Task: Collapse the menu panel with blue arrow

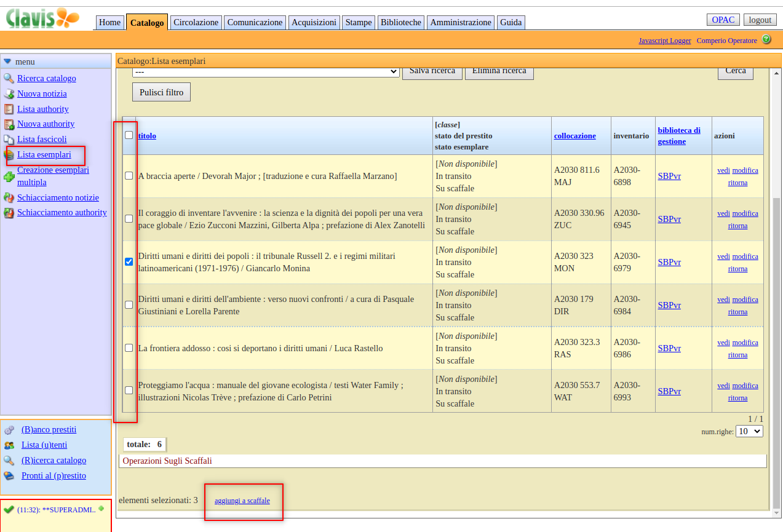Action: click(7, 62)
